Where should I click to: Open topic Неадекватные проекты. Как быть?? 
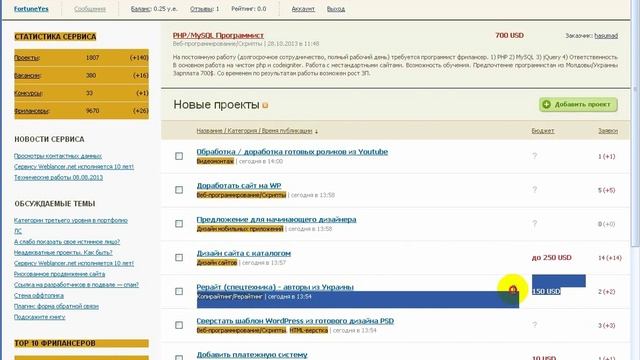63,253
